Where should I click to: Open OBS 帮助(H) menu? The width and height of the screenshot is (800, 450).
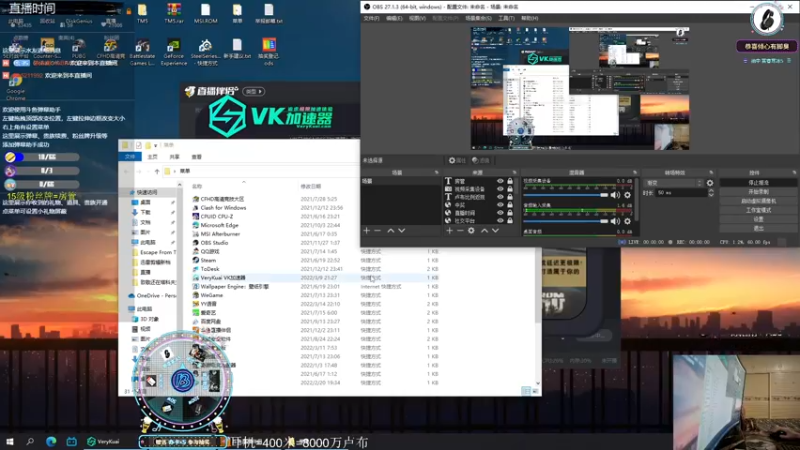(530, 18)
